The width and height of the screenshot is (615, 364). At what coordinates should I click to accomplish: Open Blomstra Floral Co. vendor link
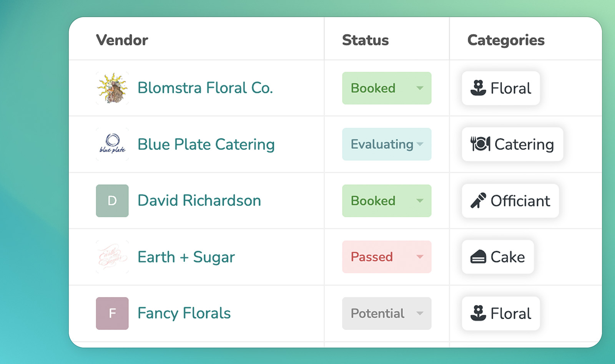pyautogui.click(x=205, y=88)
